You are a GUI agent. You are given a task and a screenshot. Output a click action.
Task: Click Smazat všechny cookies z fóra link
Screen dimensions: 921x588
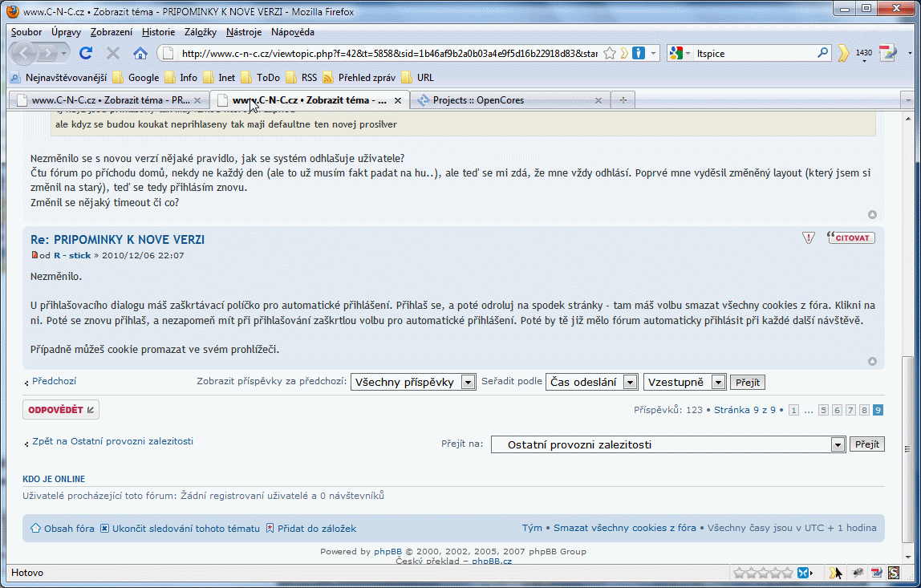click(624, 529)
